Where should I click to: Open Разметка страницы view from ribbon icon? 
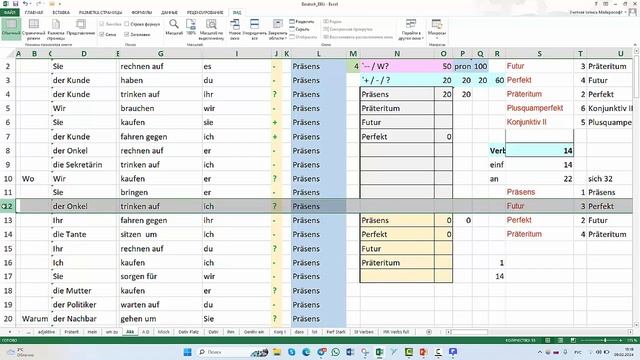click(x=56, y=29)
